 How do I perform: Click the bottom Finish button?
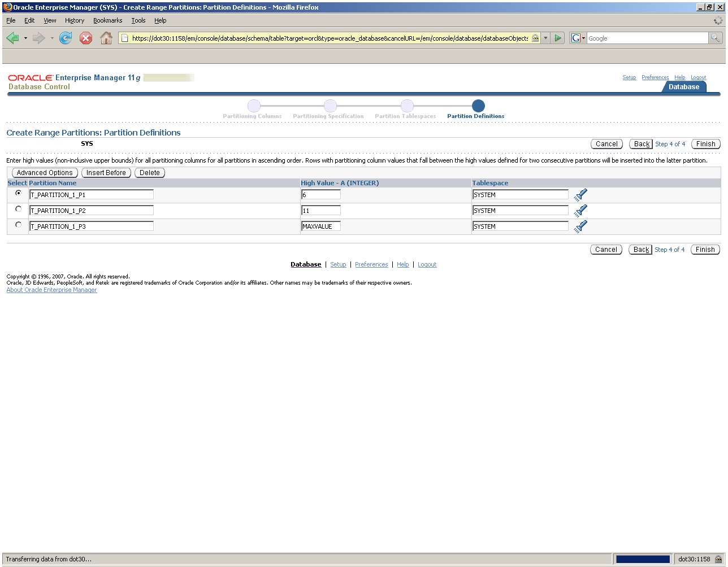[x=705, y=250]
